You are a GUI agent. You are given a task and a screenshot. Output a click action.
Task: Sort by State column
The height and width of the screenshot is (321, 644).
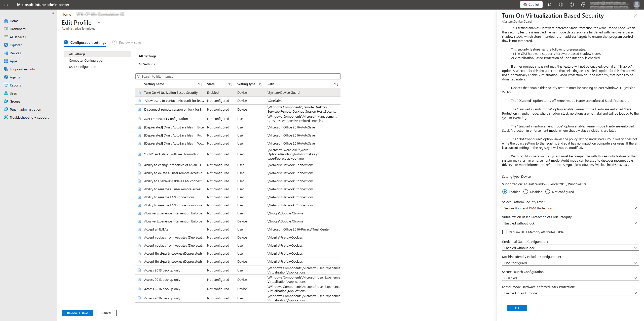pos(219,84)
